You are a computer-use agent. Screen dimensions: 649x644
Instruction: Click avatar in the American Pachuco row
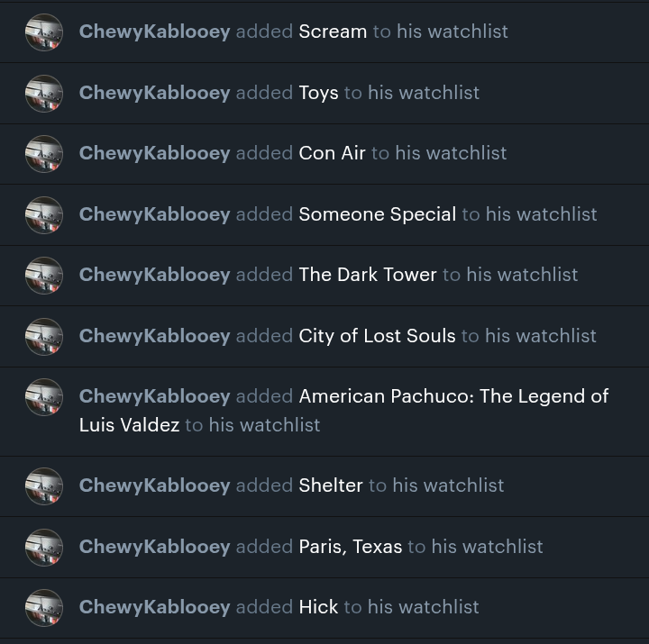pyautogui.click(x=44, y=397)
